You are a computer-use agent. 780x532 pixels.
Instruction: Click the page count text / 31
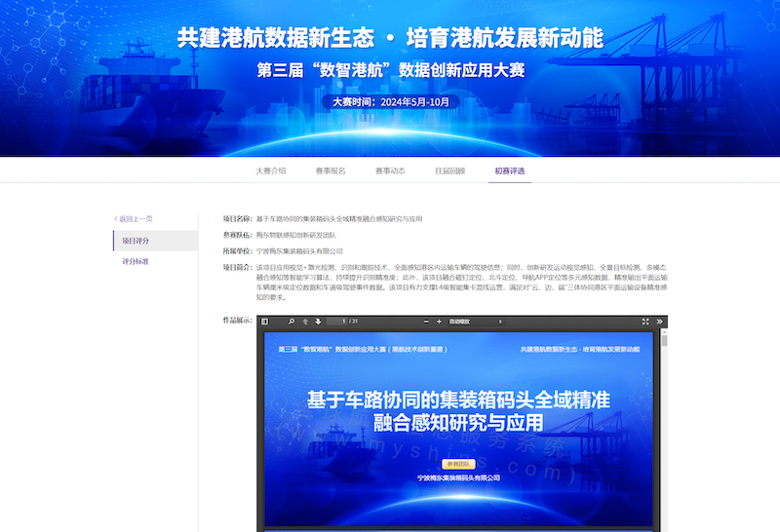[353, 322]
